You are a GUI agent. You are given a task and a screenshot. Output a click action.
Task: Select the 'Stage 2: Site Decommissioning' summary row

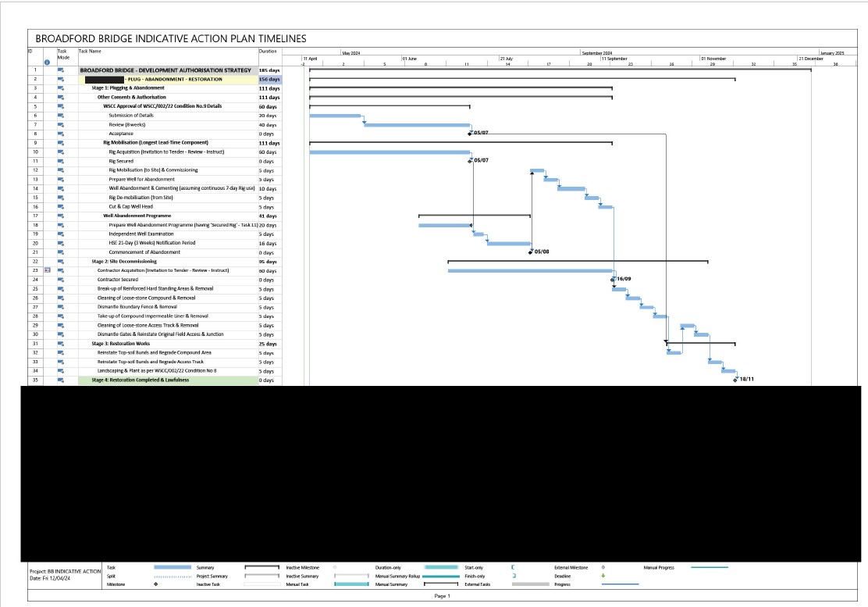(123, 262)
